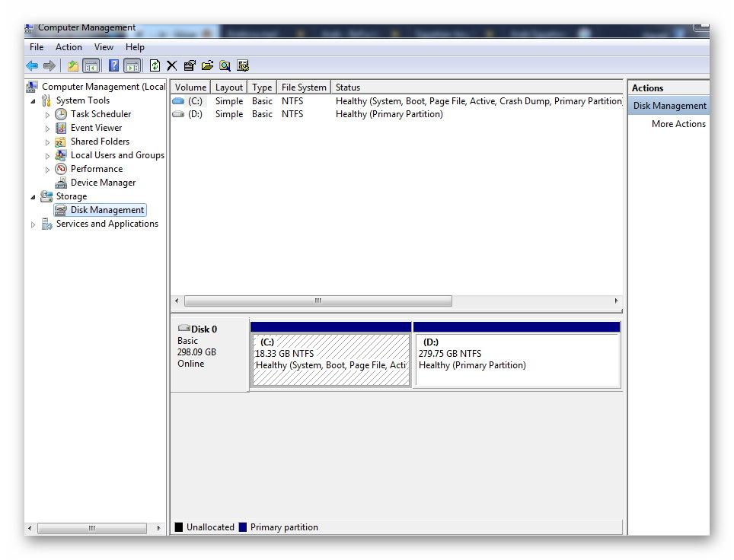Click (C:) Healthy System Boot status text
Viewport: 734px width, 560px height.
[x=479, y=101]
